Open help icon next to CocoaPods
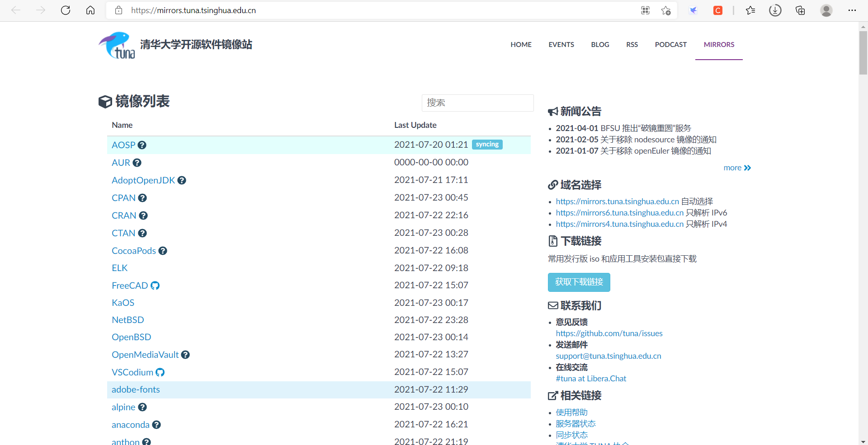The width and height of the screenshot is (868, 445). (x=163, y=251)
